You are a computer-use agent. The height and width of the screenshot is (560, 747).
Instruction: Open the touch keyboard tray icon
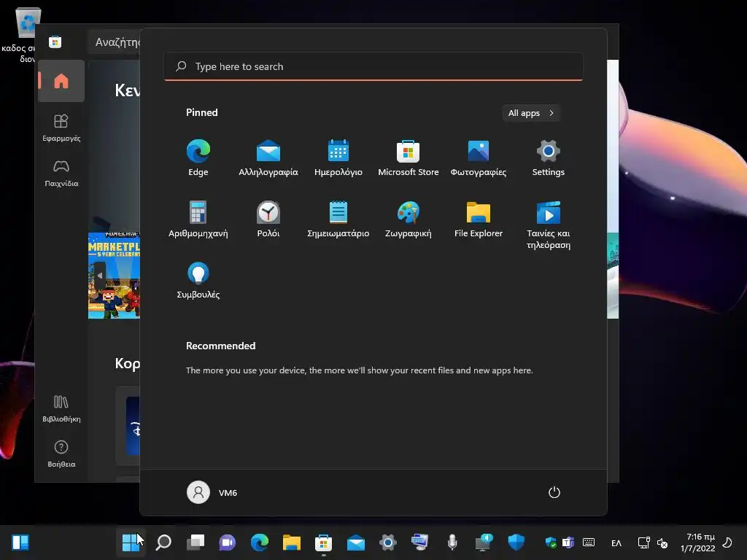pos(589,542)
